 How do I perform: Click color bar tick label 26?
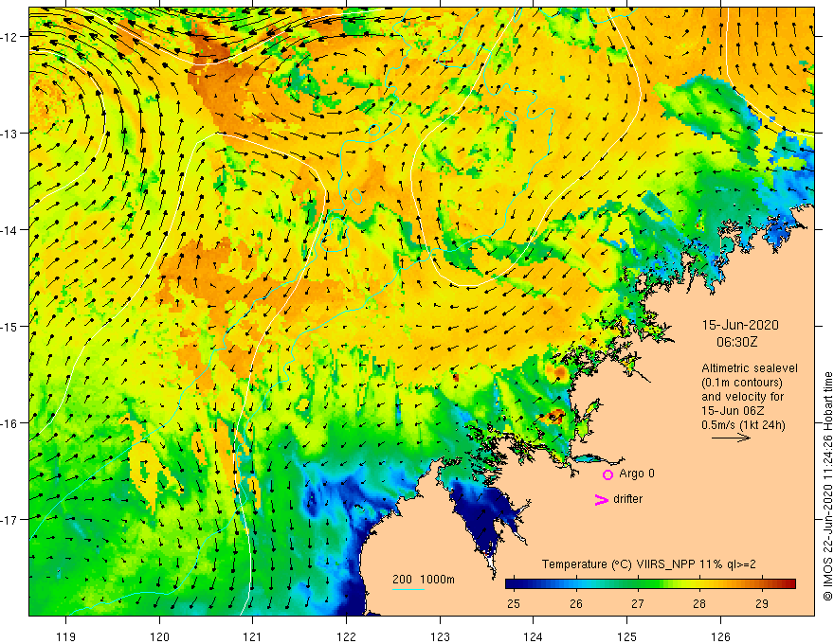(x=575, y=603)
